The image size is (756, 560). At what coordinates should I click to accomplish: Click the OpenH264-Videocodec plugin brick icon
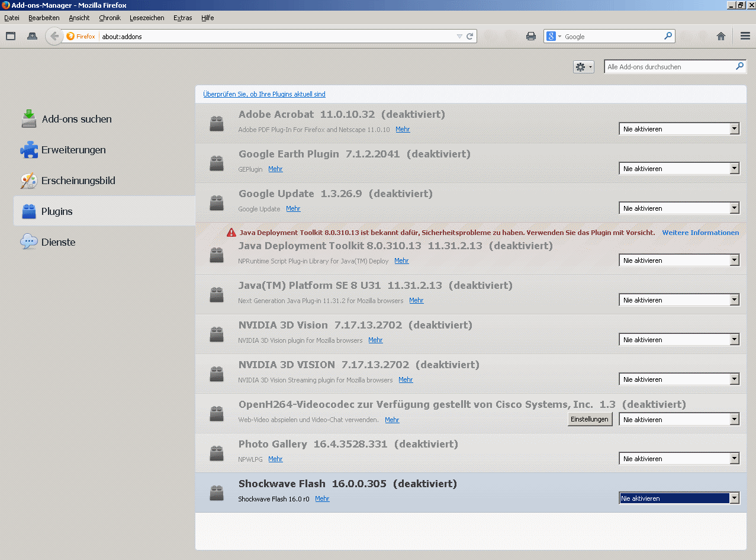217,413
